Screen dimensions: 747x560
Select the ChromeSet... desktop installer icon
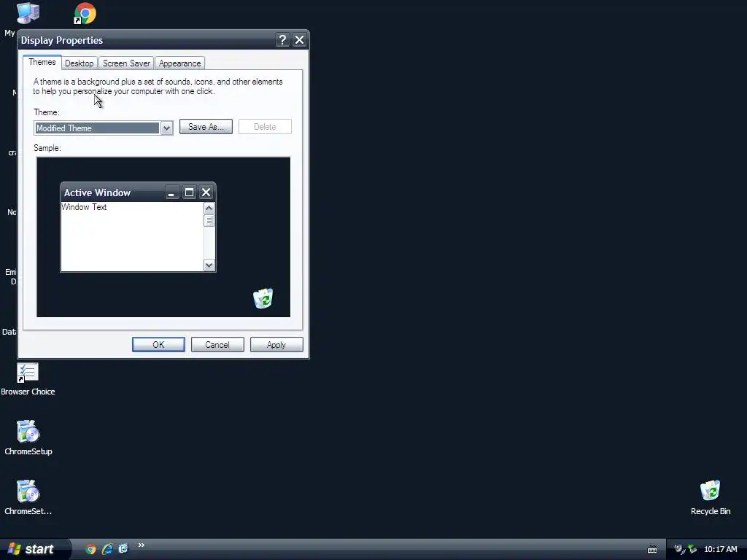(x=28, y=497)
